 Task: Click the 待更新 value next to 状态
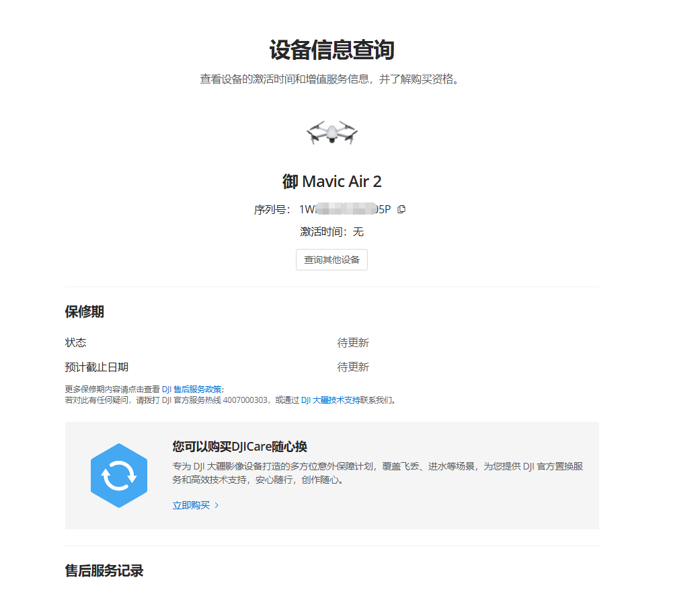pyautogui.click(x=353, y=342)
